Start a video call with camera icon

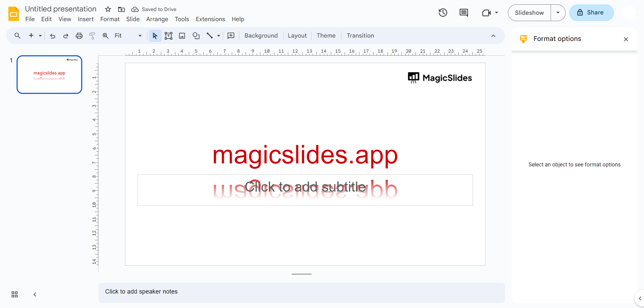pyautogui.click(x=486, y=13)
